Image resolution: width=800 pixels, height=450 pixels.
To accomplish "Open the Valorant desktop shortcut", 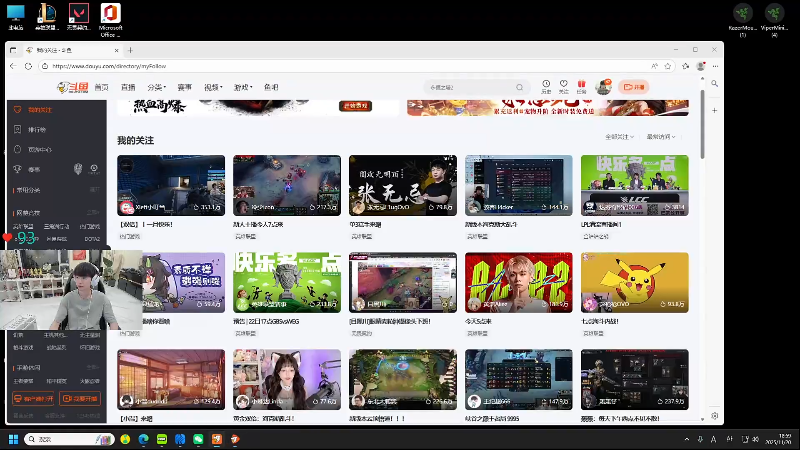I will pos(79,17).
